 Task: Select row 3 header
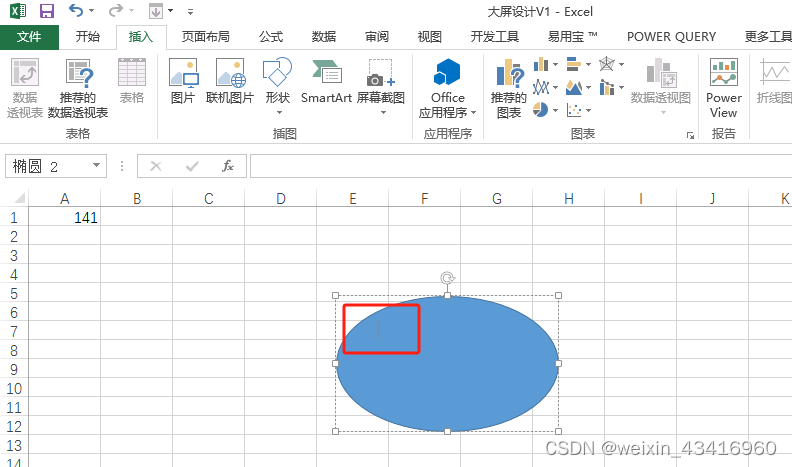coord(14,255)
